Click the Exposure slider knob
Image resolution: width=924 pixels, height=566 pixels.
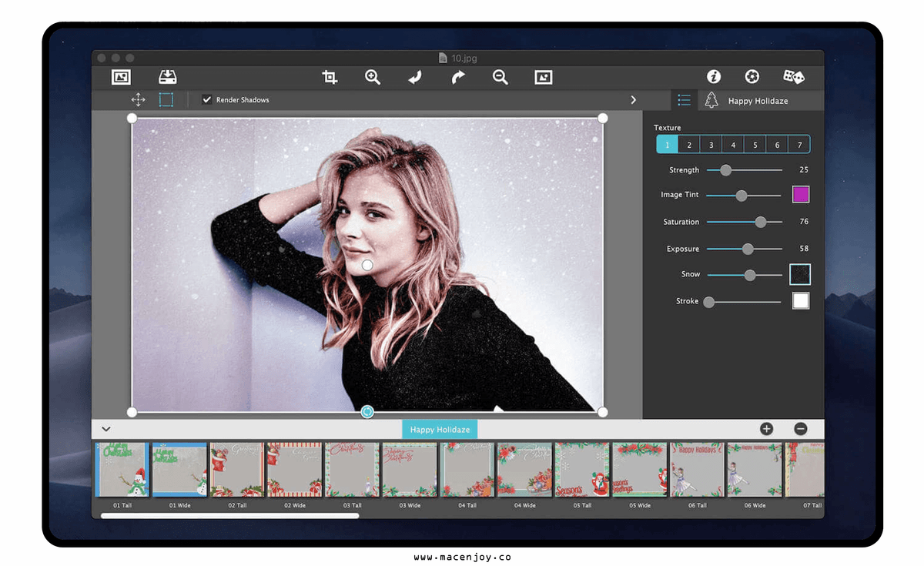pos(748,249)
